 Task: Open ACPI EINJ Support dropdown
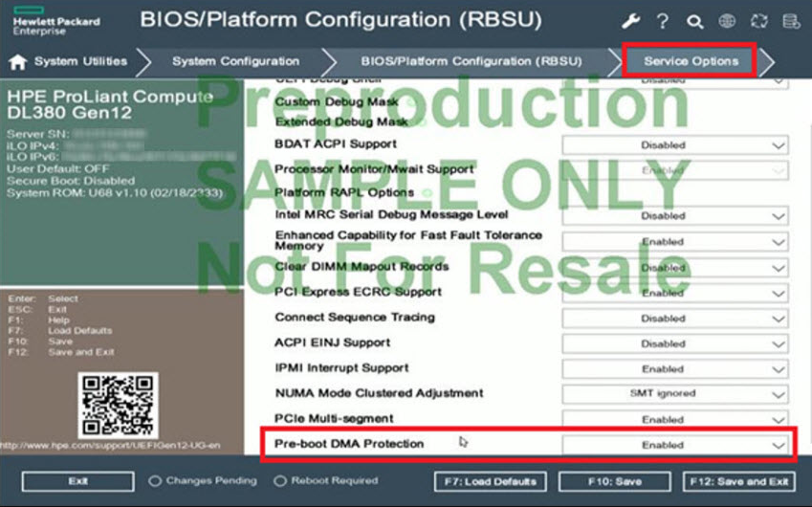click(x=675, y=343)
